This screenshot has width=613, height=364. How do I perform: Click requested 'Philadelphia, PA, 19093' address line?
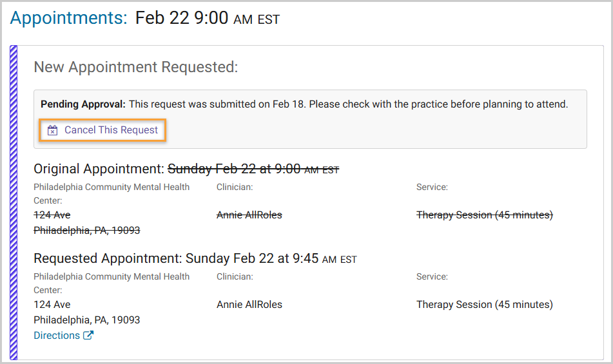[87, 320]
